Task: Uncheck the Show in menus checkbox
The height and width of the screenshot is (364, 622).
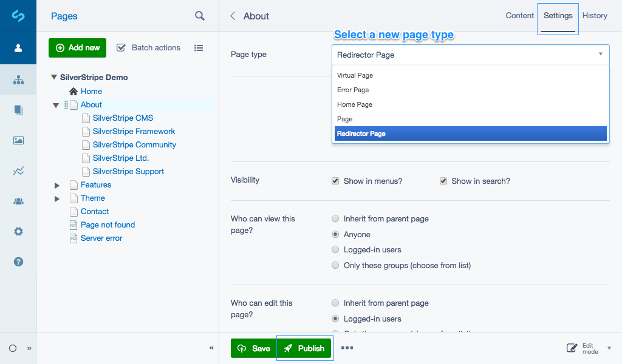Action: click(335, 180)
